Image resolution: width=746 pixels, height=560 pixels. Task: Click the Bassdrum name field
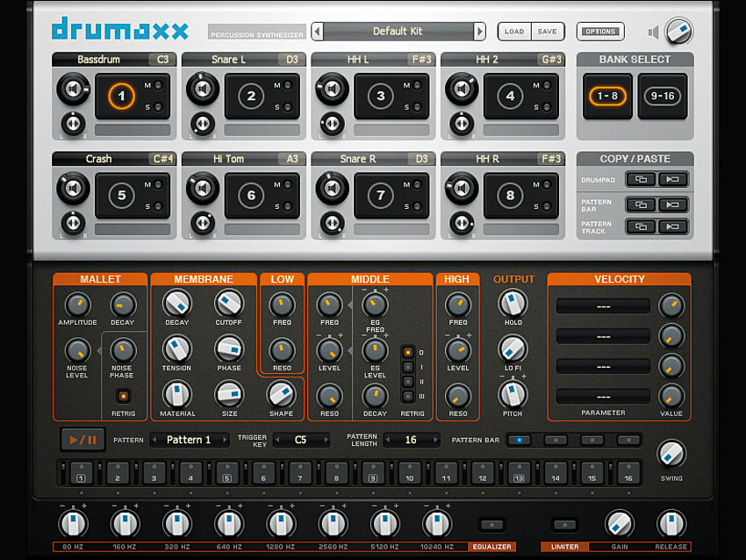tap(100, 60)
